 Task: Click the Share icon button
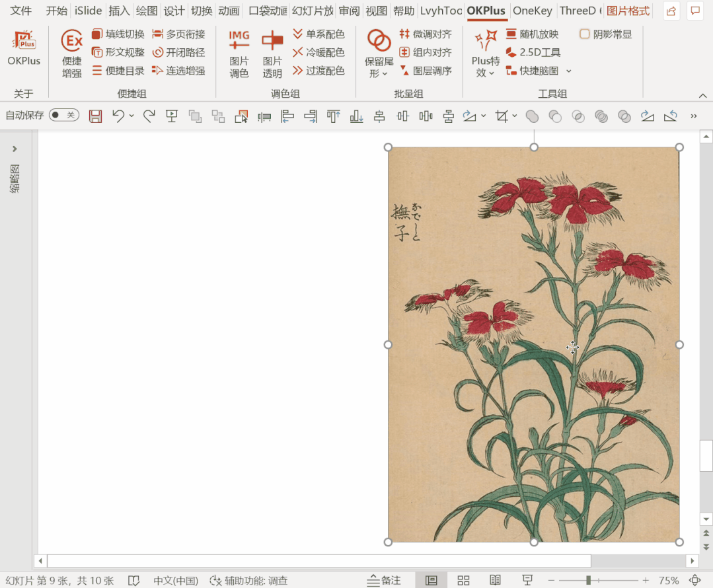[x=671, y=11]
